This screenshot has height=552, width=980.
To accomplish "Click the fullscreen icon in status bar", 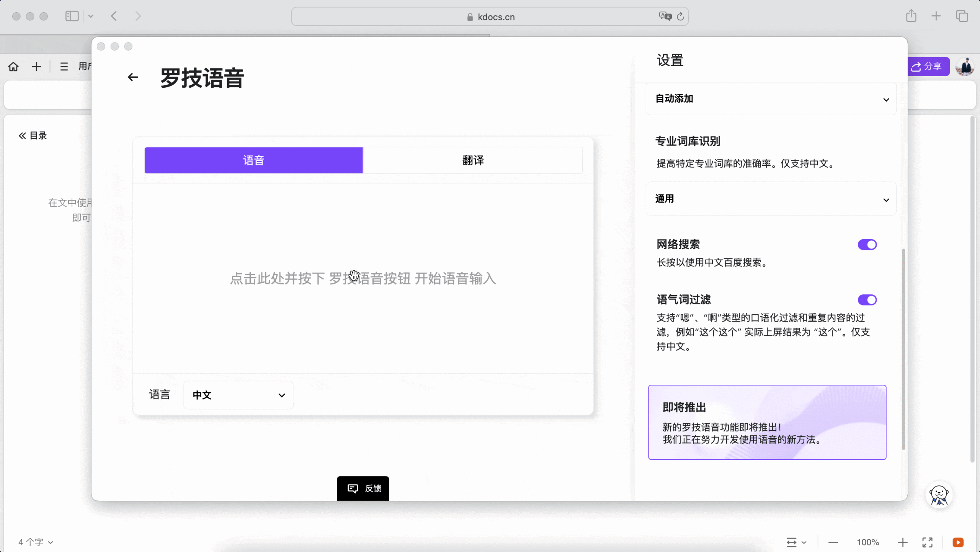I will coord(927,542).
